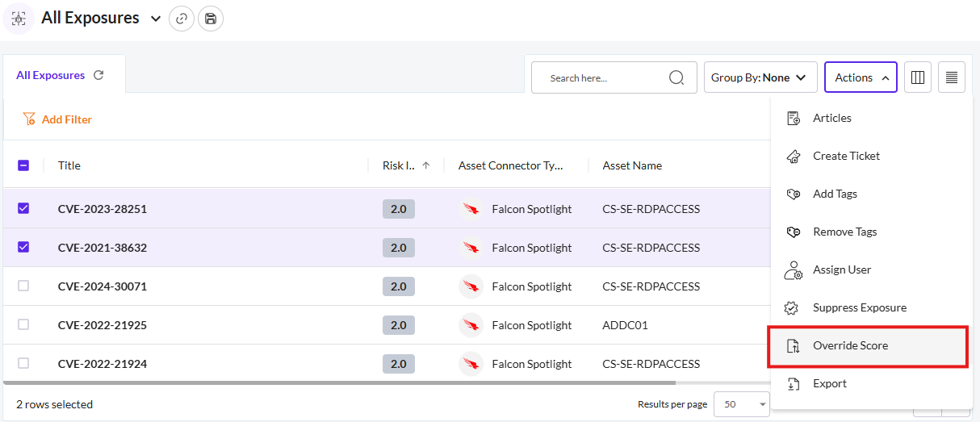Viewport: 980px width, 422px height.
Task: Click CS-SE-RDPACCESS in CVE-2022-21924 row
Action: point(651,364)
